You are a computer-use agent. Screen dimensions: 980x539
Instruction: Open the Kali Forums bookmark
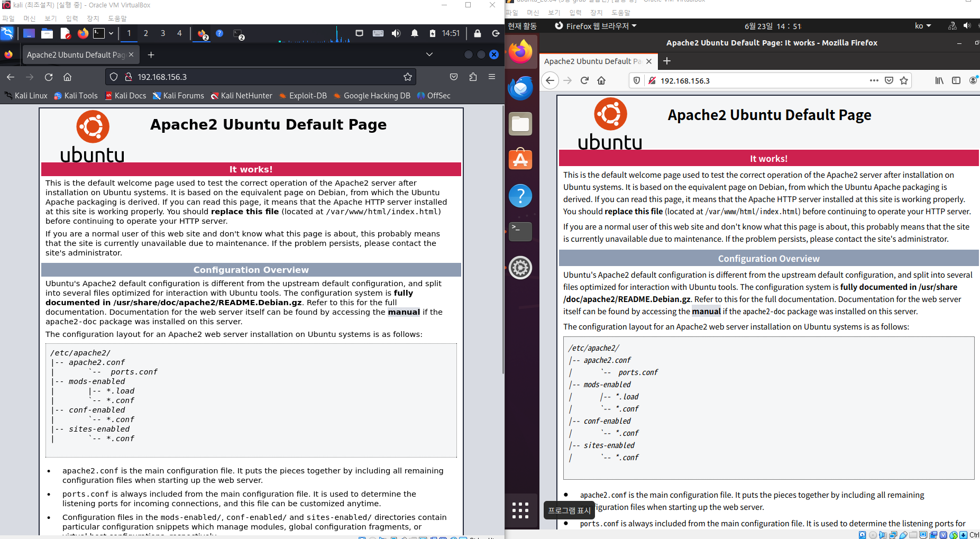(x=178, y=96)
